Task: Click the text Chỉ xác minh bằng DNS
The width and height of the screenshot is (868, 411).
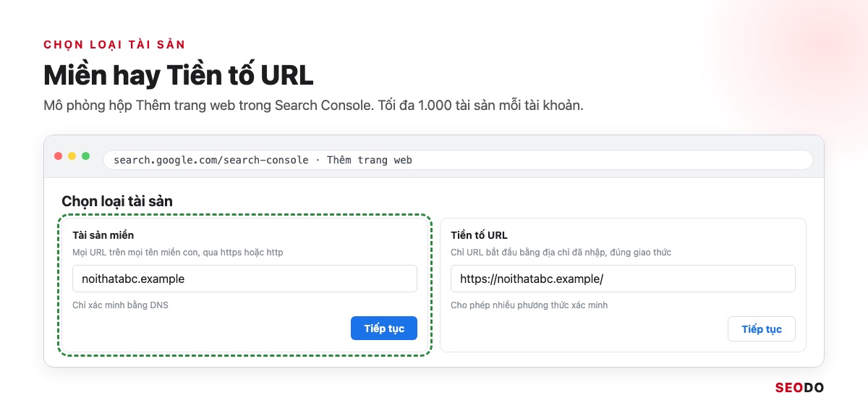Action: click(x=120, y=305)
